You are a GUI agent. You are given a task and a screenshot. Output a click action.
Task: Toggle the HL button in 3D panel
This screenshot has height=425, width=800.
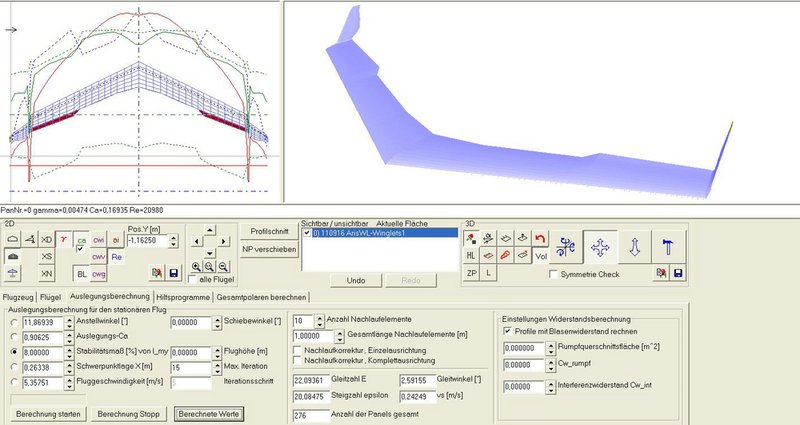pos(471,254)
